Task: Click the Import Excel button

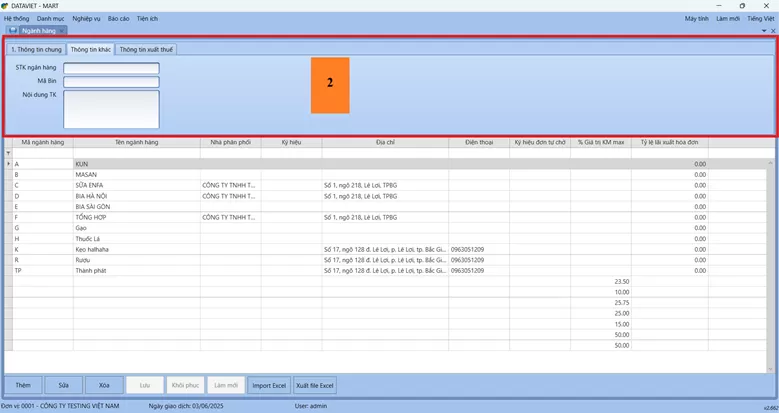Action: click(x=268, y=385)
